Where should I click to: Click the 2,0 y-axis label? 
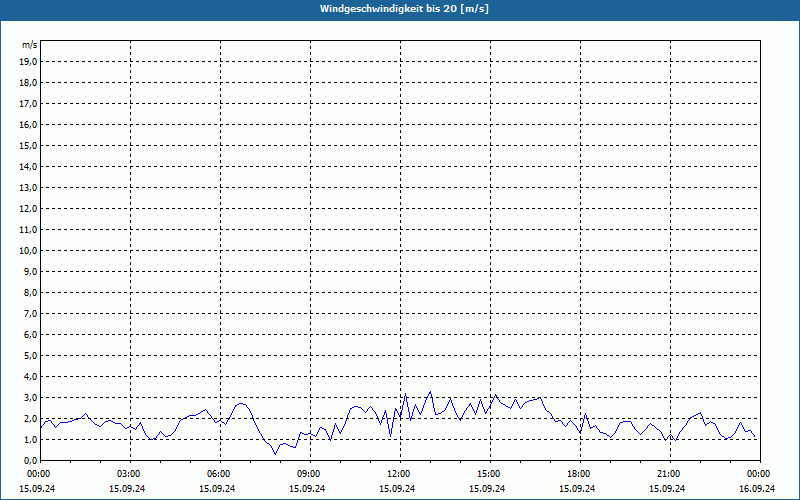coord(30,418)
